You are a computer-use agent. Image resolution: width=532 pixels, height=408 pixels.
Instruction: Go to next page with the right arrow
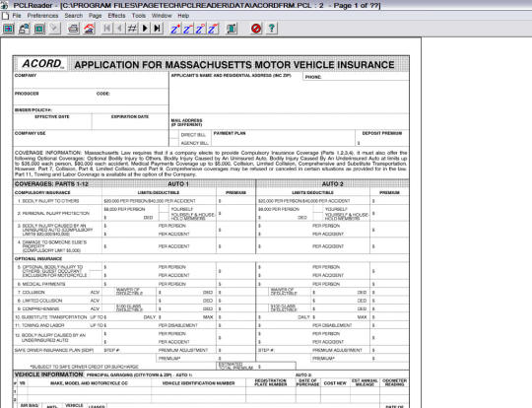(x=145, y=29)
